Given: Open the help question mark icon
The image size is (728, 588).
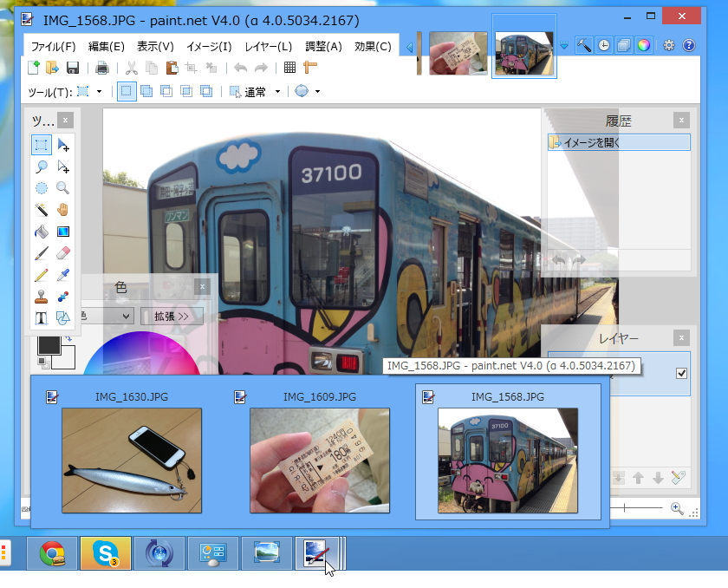Looking at the screenshot, I should tap(689, 45).
